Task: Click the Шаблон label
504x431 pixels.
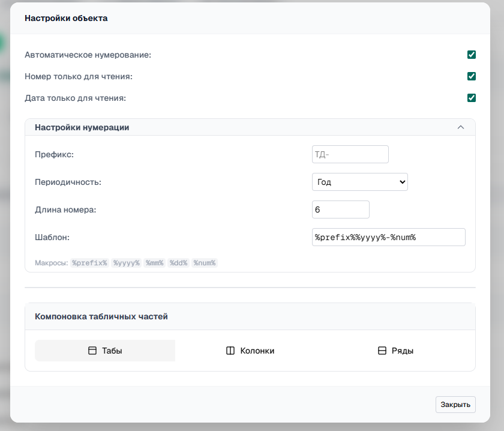Action: pyautogui.click(x=52, y=237)
